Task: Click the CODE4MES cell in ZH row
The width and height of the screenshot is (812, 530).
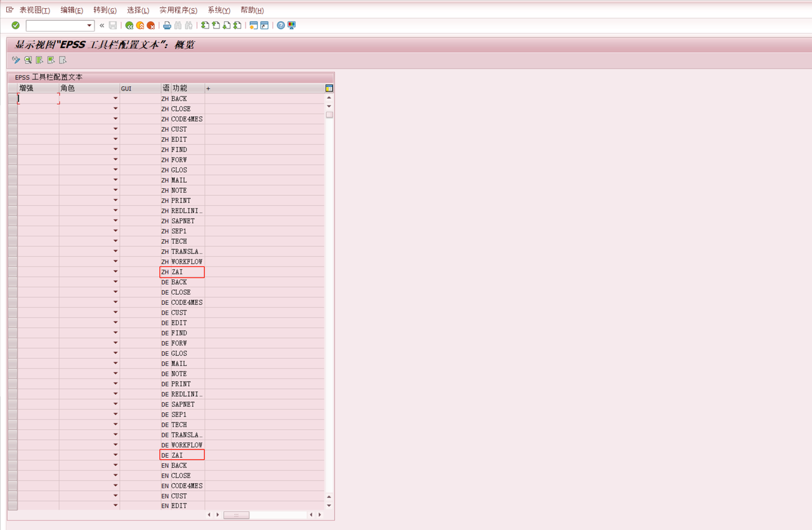Action: (188, 119)
